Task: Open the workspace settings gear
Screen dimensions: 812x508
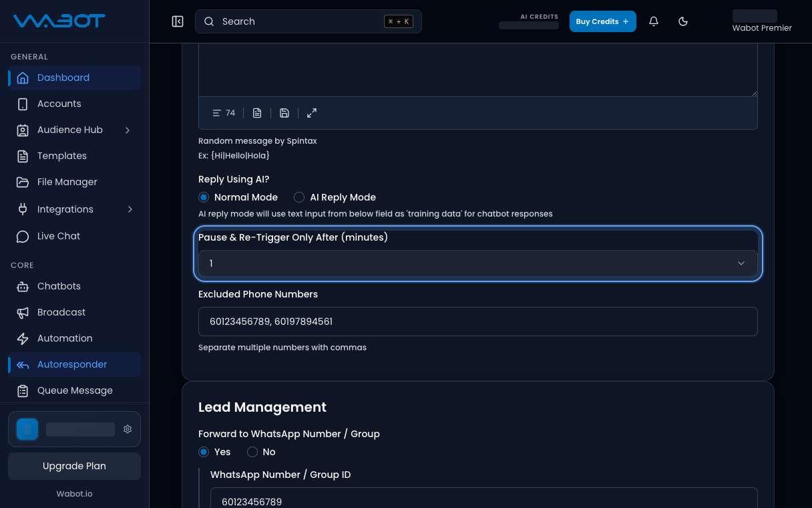Action: 128,429
